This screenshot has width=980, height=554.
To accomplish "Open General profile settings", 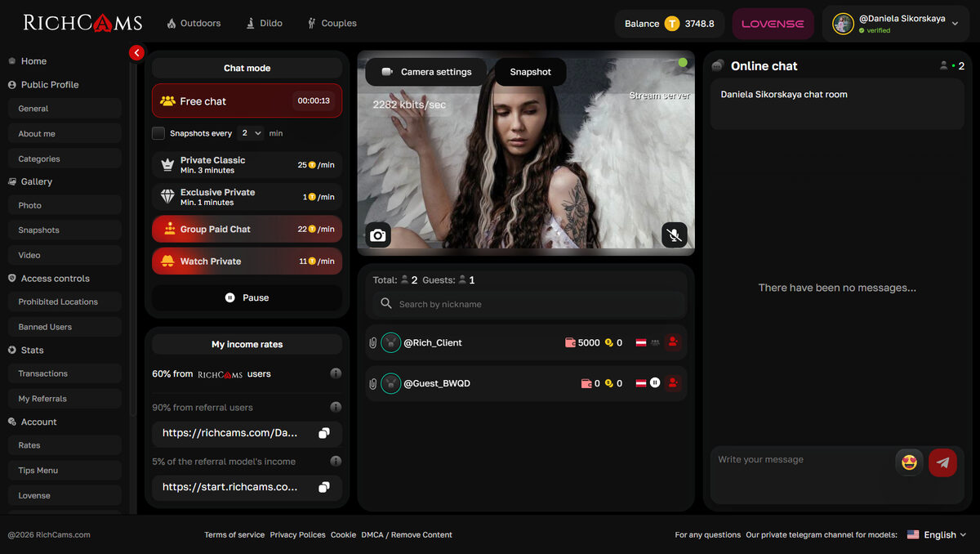I will click(x=65, y=109).
